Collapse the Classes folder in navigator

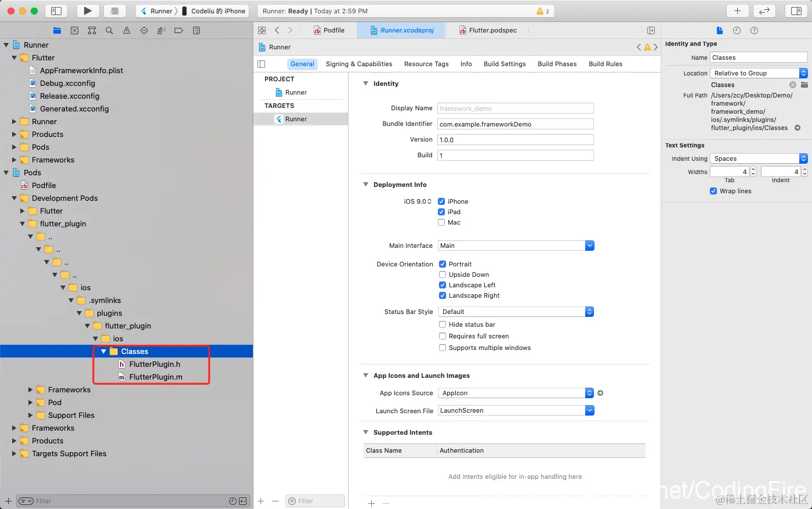[x=104, y=351]
